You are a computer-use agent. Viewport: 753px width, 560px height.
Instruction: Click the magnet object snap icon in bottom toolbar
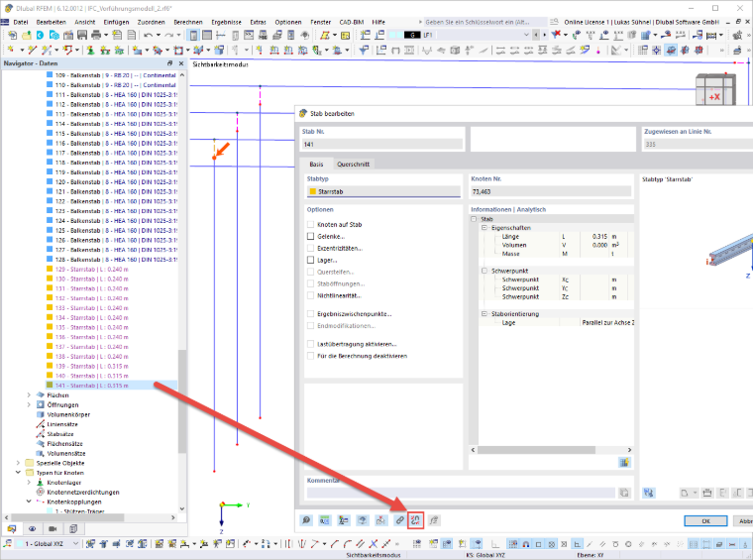click(526, 544)
